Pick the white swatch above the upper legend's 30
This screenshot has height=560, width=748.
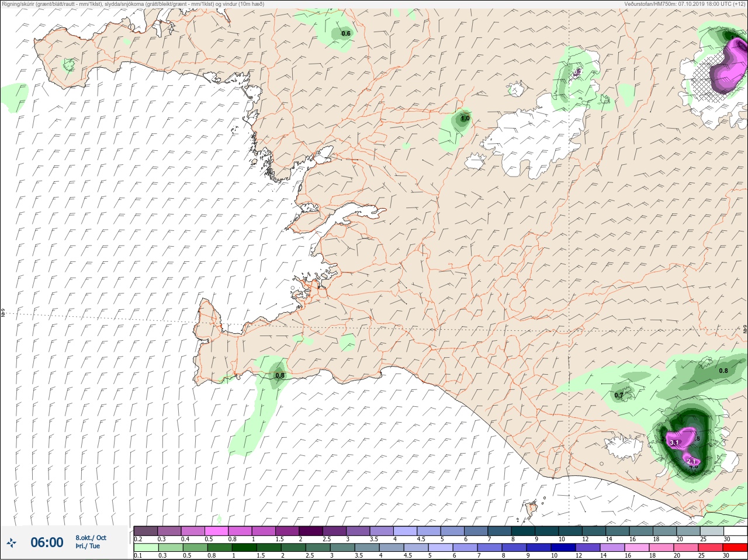coord(735,531)
